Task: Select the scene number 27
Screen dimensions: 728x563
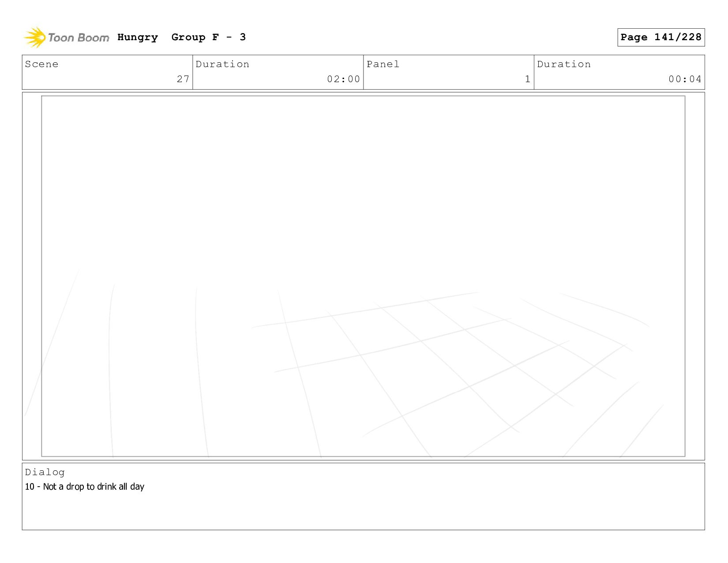Action: (x=183, y=79)
